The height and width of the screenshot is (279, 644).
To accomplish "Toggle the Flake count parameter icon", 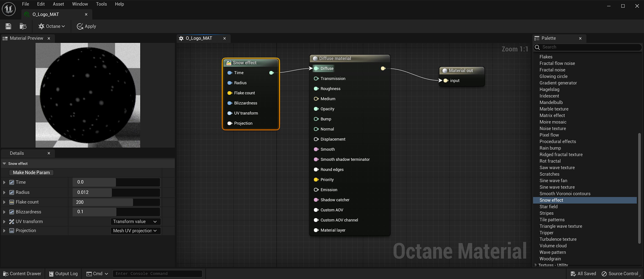I will [12, 202].
